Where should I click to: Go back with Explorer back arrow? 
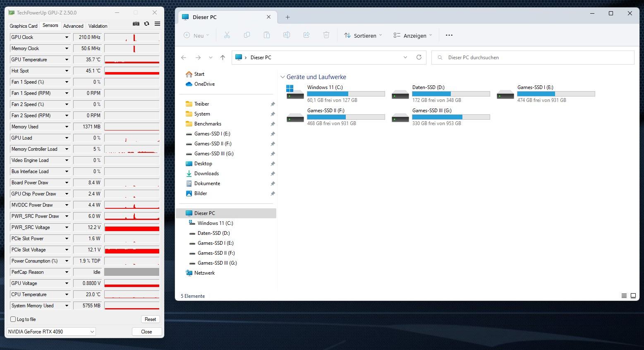click(x=184, y=58)
